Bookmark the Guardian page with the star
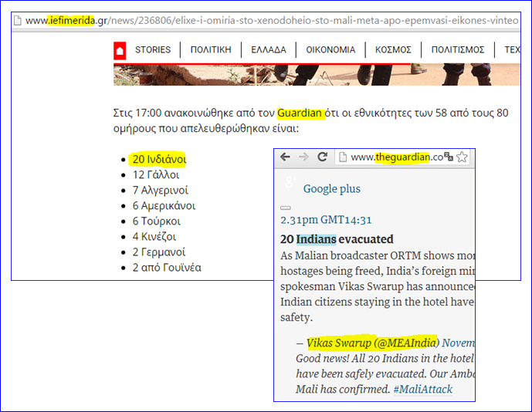The image size is (532, 412). point(462,157)
